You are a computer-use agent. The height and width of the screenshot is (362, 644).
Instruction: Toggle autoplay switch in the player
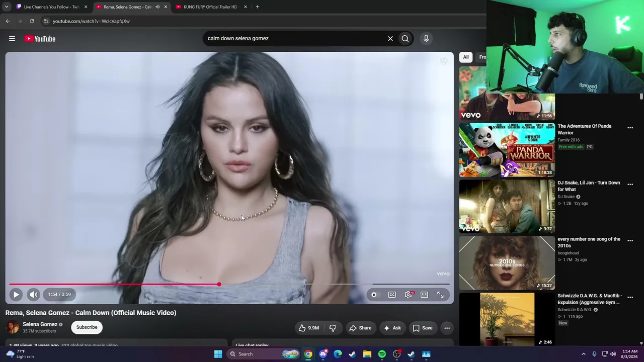(x=374, y=295)
